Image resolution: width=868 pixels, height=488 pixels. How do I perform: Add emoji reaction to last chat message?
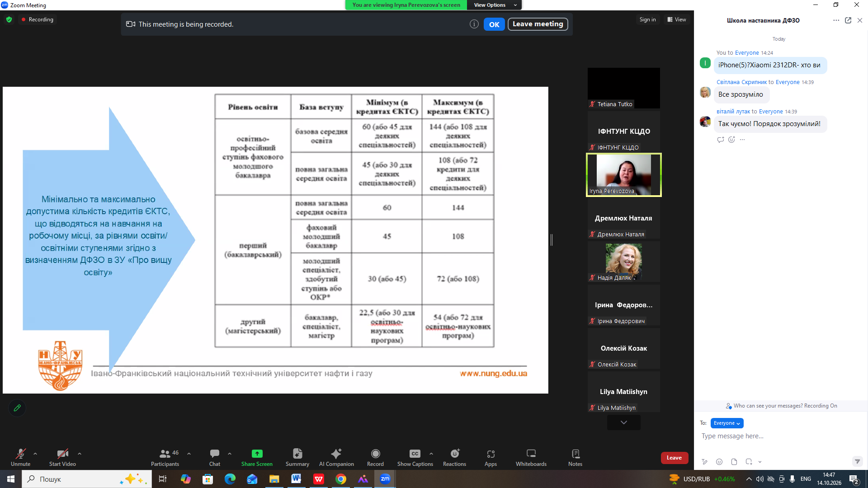point(731,140)
